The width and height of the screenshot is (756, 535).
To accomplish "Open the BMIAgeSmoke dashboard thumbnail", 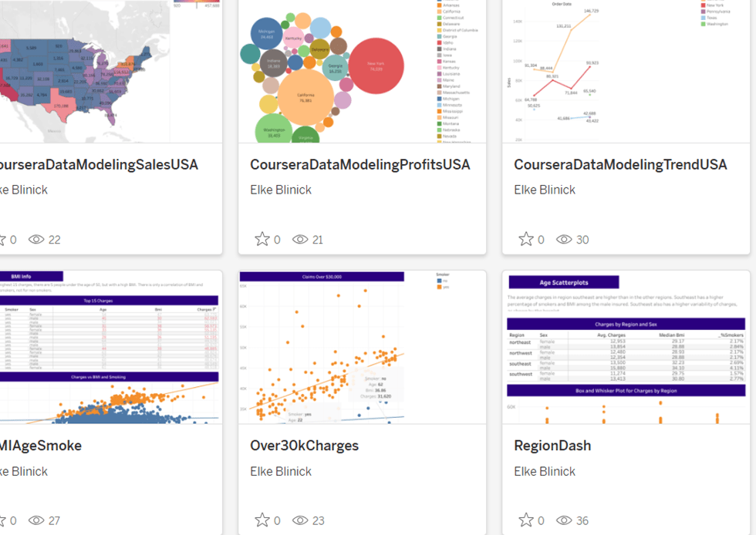I will point(111,348).
